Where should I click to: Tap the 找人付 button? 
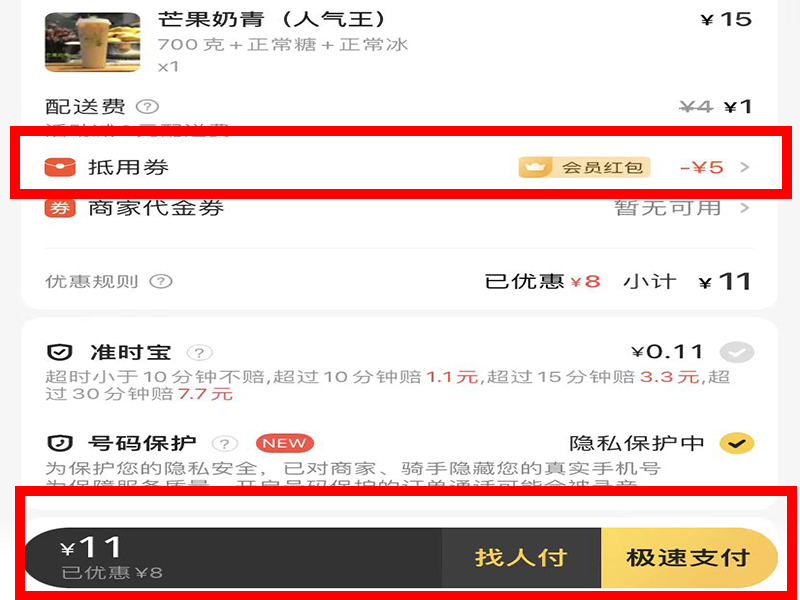(x=521, y=558)
